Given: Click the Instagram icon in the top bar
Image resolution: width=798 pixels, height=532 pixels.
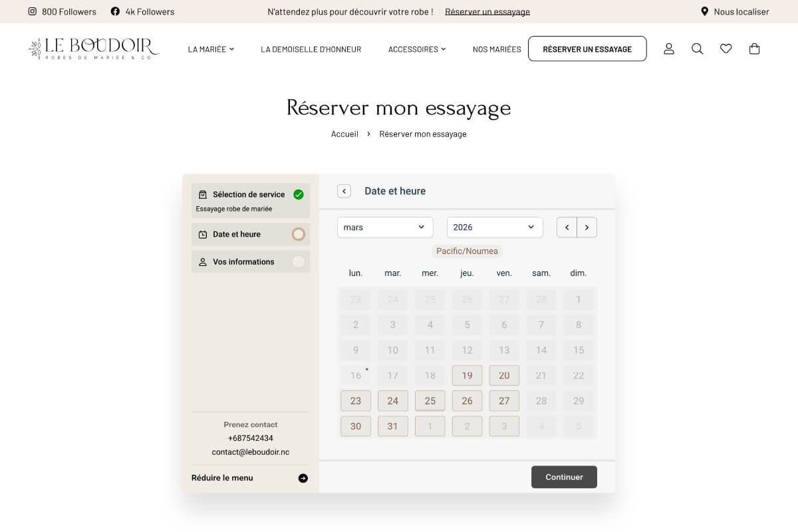Looking at the screenshot, I should point(32,11).
